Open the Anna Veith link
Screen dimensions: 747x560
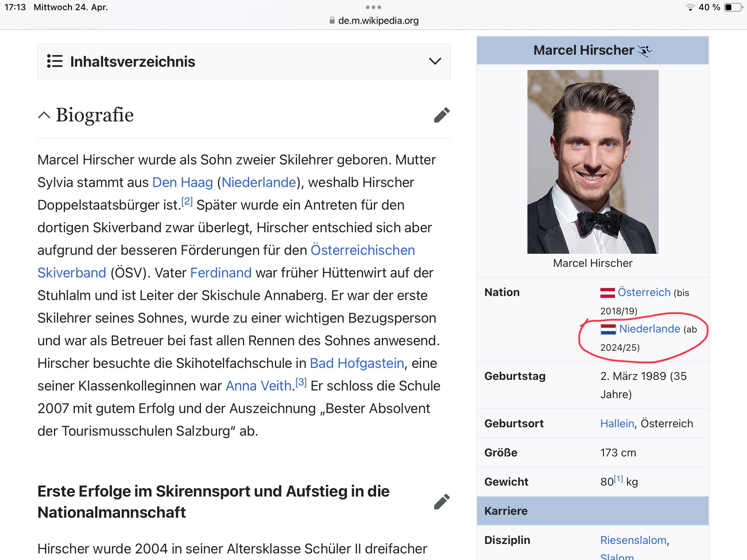(258, 386)
